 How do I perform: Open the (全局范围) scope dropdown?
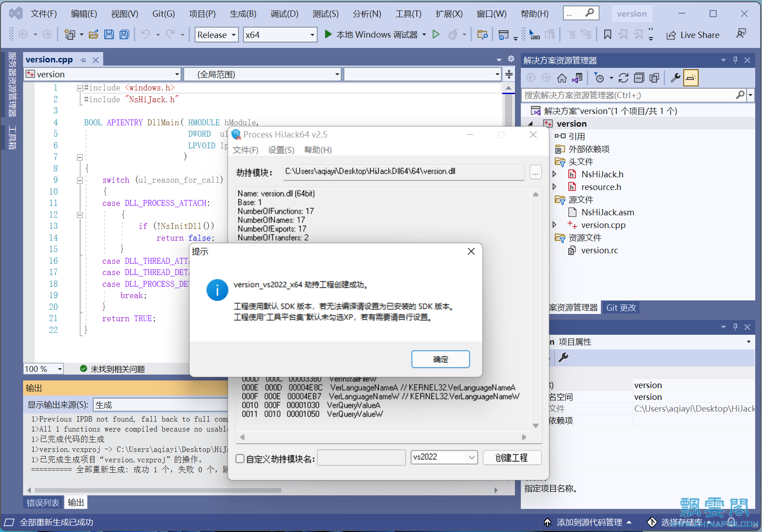coord(262,74)
